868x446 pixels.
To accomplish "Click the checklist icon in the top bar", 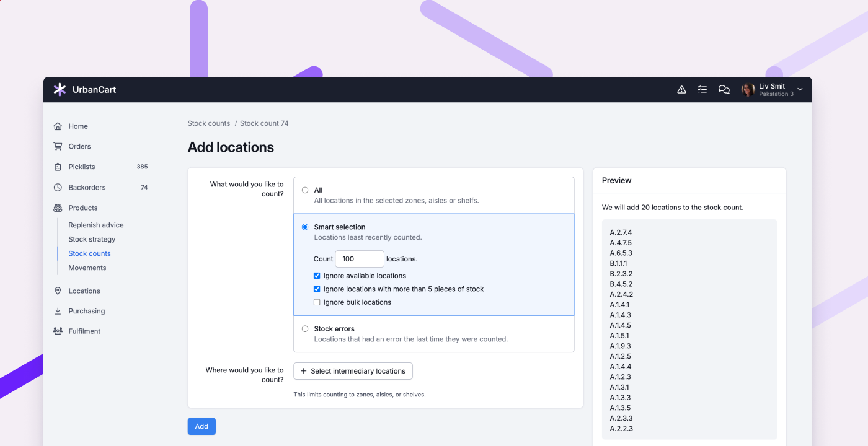I will click(x=702, y=89).
